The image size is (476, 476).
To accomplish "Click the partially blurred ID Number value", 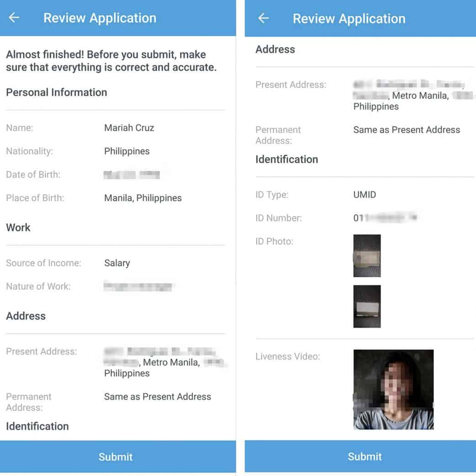I will point(385,218).
